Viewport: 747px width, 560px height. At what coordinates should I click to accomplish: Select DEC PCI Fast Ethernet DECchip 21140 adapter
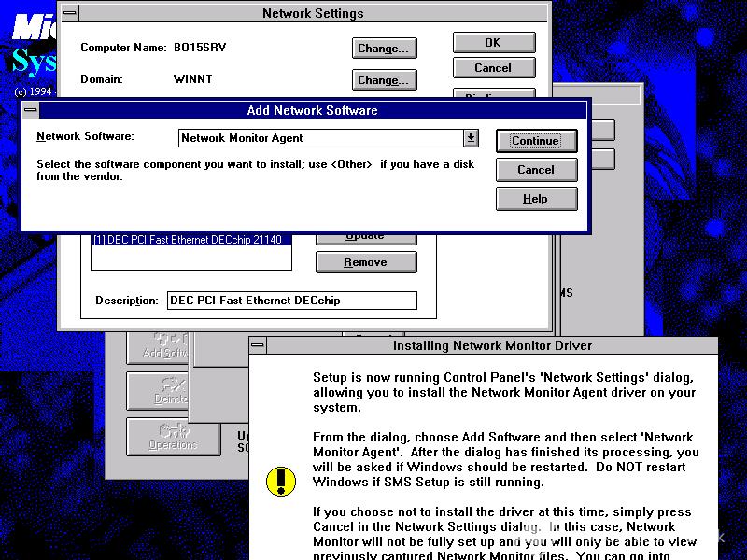tap(191, 240)
